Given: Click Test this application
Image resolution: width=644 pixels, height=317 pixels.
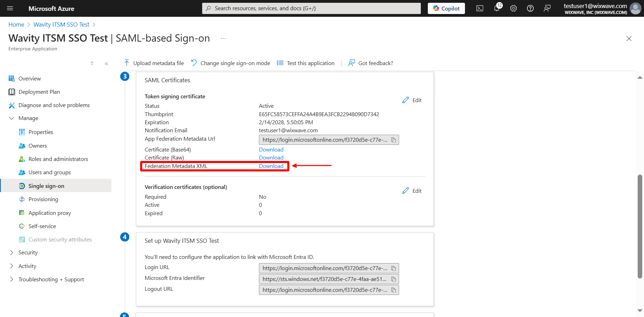Looking at the screenshot, I should pyautogui.click(x=306, y=63).
